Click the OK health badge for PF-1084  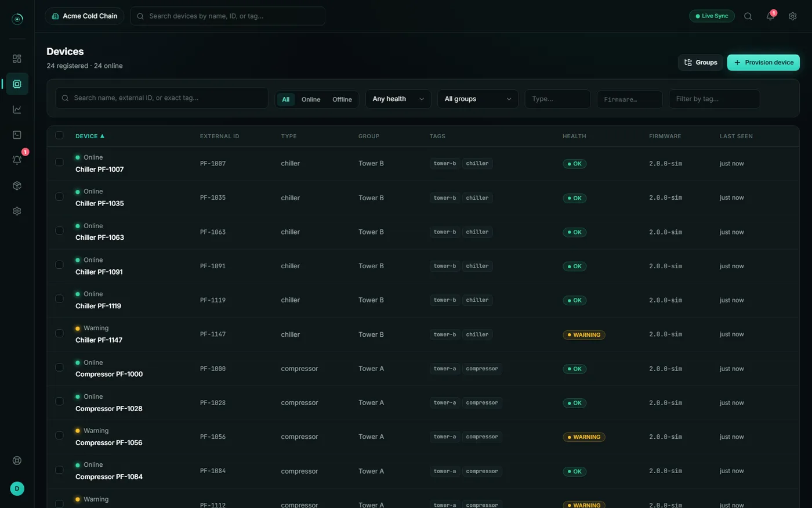(574, 471)
